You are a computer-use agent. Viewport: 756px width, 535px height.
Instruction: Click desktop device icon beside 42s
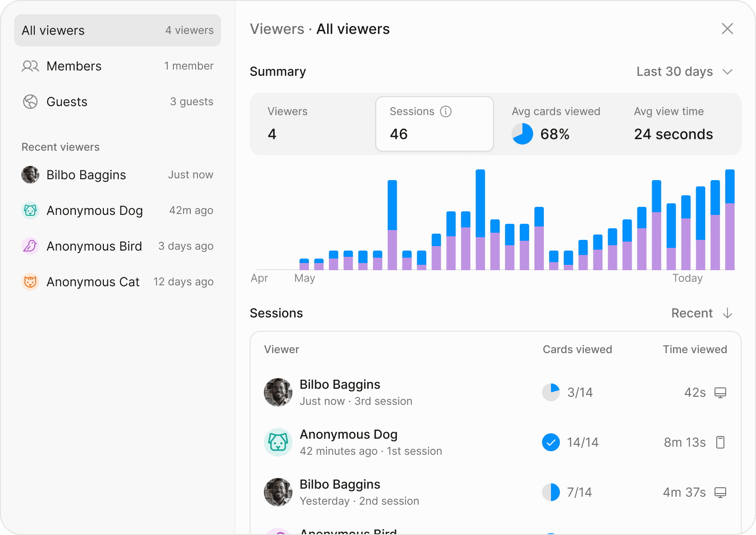click(x=720, y=392)
